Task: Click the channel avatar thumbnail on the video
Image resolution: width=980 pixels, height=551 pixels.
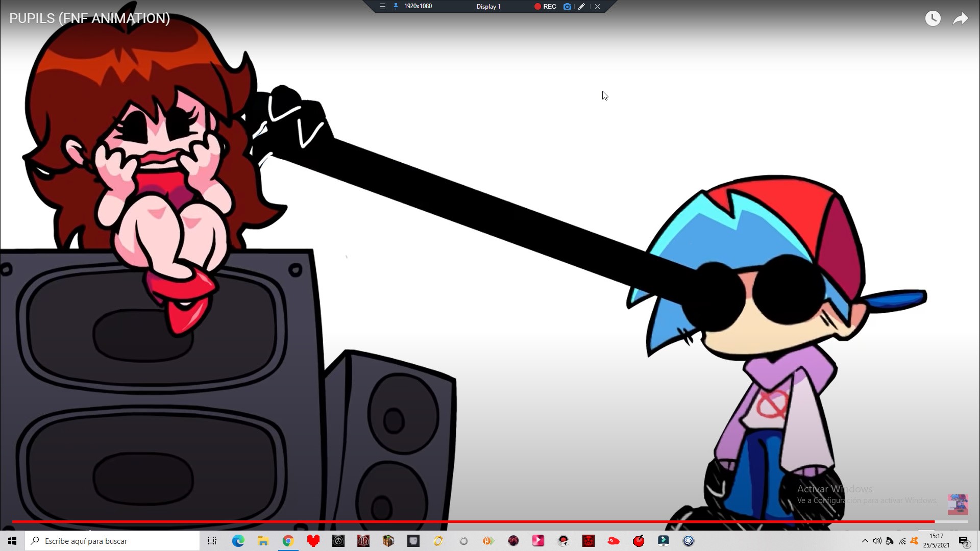Action: point(958,504)
